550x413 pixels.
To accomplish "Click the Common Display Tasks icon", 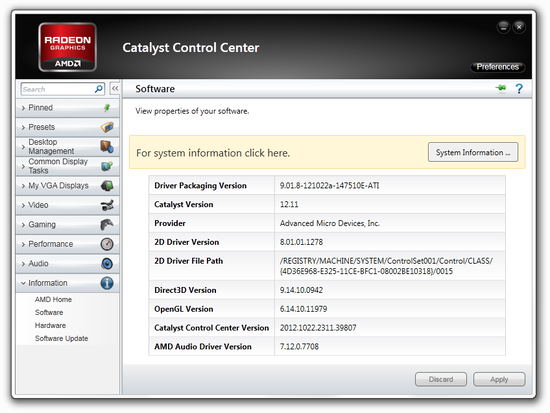I will pyautogui.click(x=107, y=166).
